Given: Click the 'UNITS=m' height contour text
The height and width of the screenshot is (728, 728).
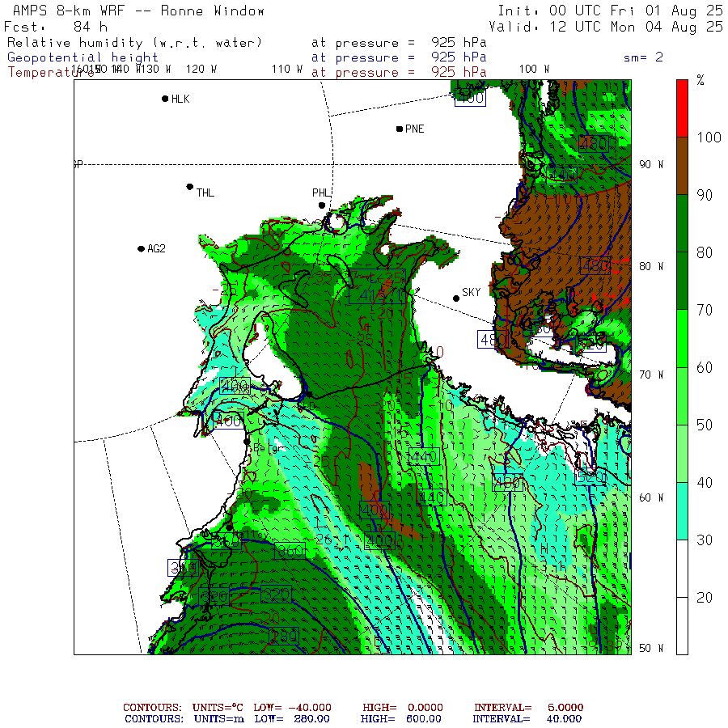Looking at the screenshot, I should point(219,719).
